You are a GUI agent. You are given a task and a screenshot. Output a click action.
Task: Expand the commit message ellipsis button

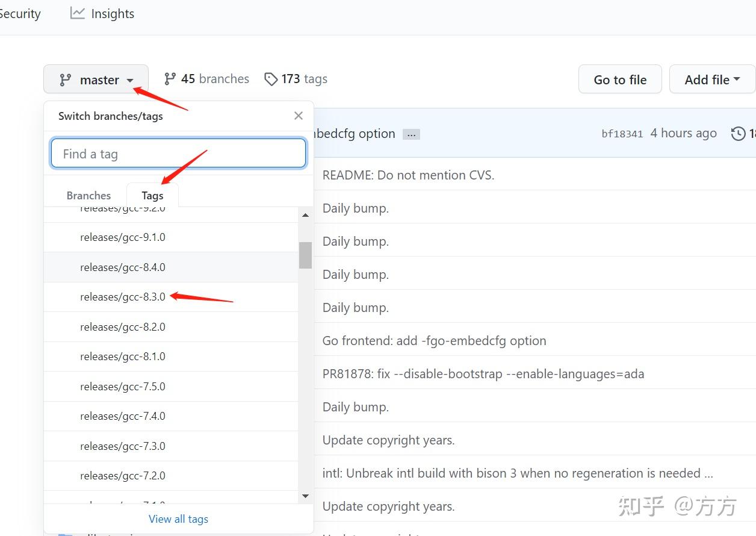pos(411,134)
